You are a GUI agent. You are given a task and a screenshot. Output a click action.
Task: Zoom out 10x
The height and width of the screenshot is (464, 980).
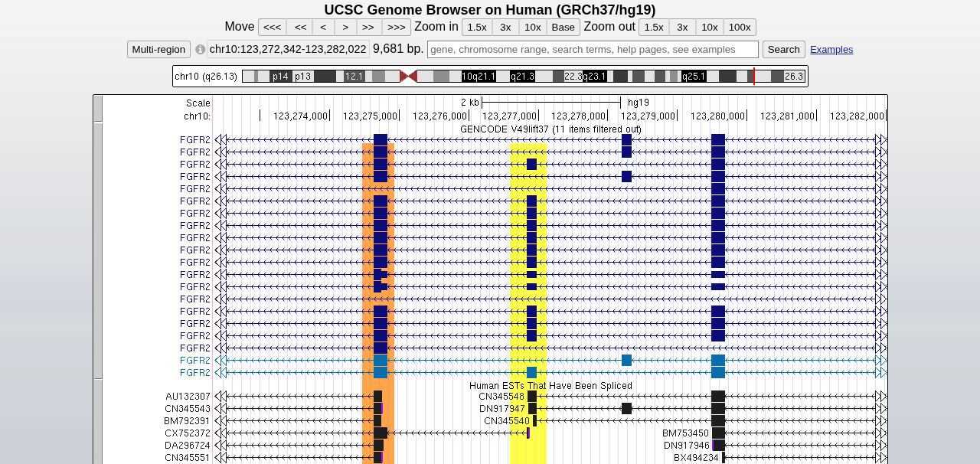[710, 28]
